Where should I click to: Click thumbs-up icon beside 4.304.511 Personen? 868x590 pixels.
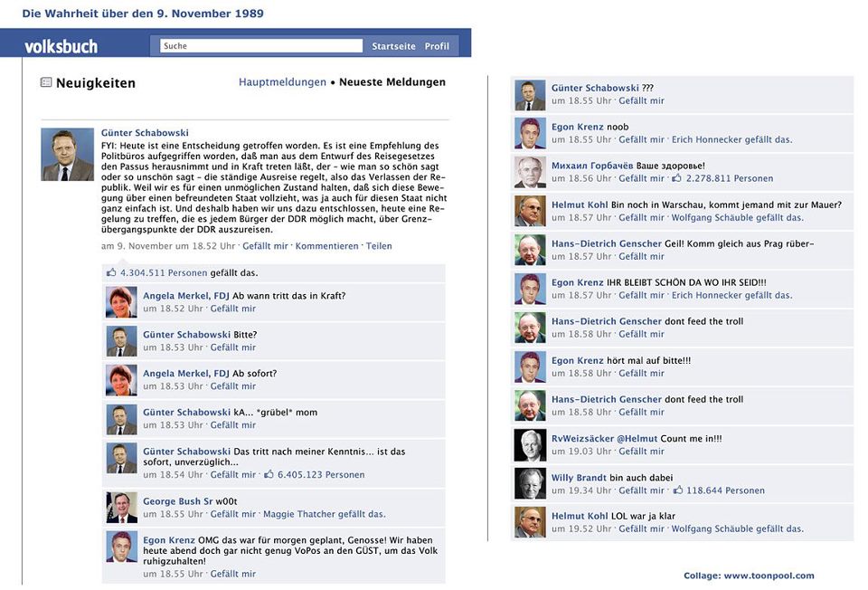tap(111, 272)
